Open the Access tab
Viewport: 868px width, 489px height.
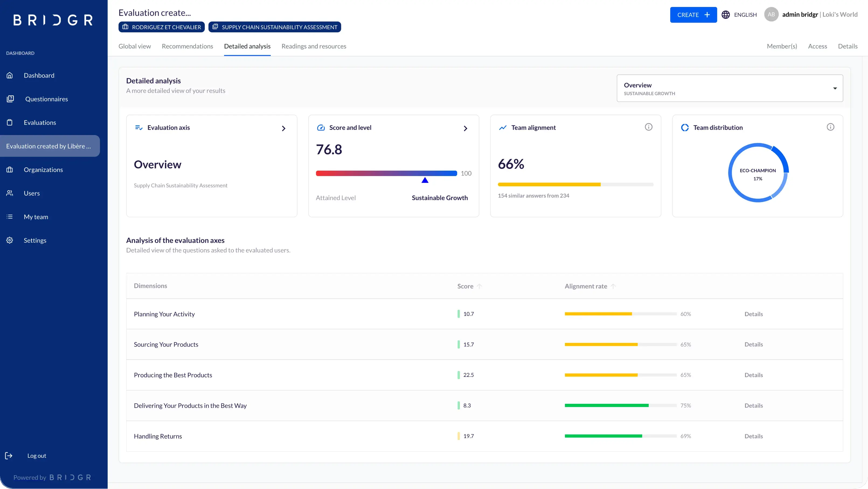pos(817,46)
